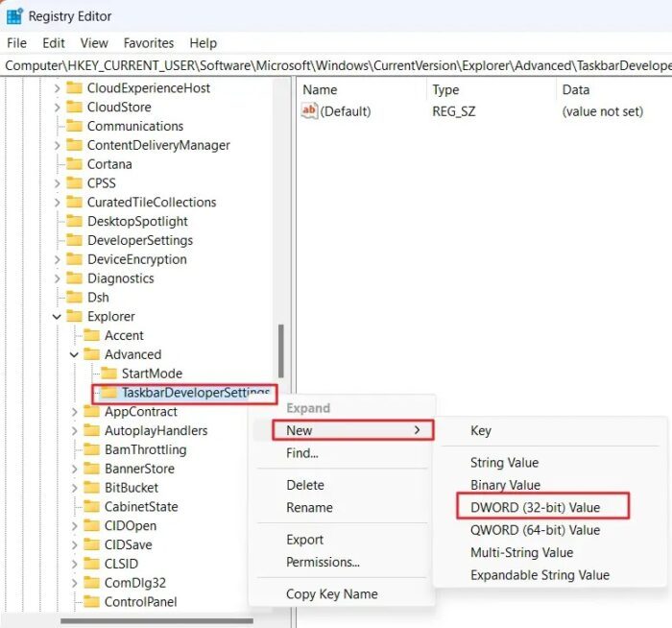
Task: Choose String Value
Action: pos(504,463)
